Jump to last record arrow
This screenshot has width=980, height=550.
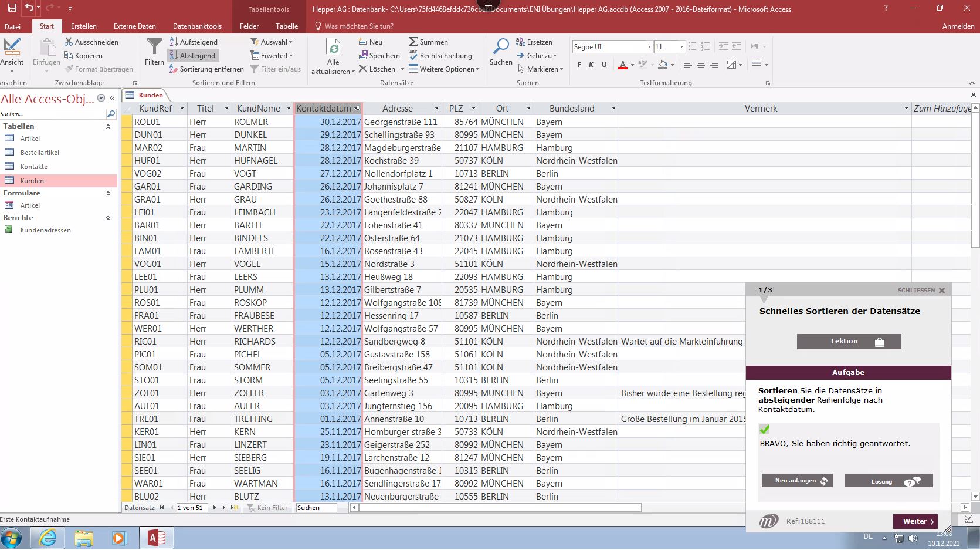(x=224, y=508)
